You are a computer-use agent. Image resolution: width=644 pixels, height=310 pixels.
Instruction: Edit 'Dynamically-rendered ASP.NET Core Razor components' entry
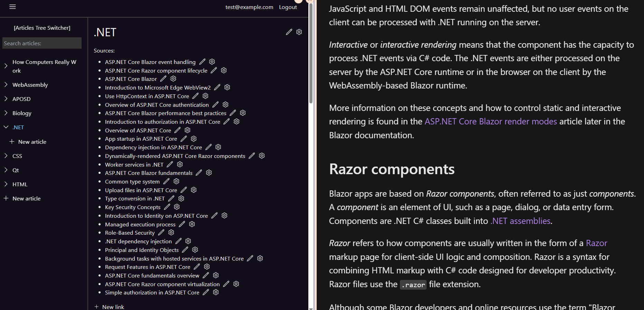click(x=252, y=156)
